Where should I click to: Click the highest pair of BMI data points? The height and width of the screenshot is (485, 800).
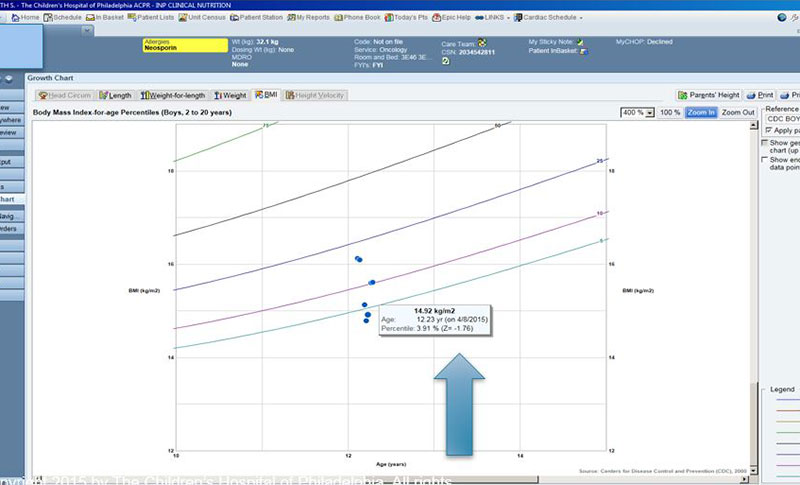click(x=359, y=259)
